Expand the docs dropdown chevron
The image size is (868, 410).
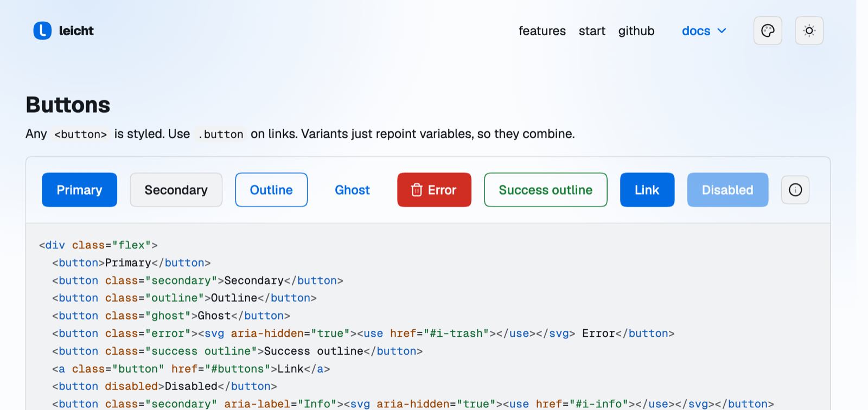[722, 31]
